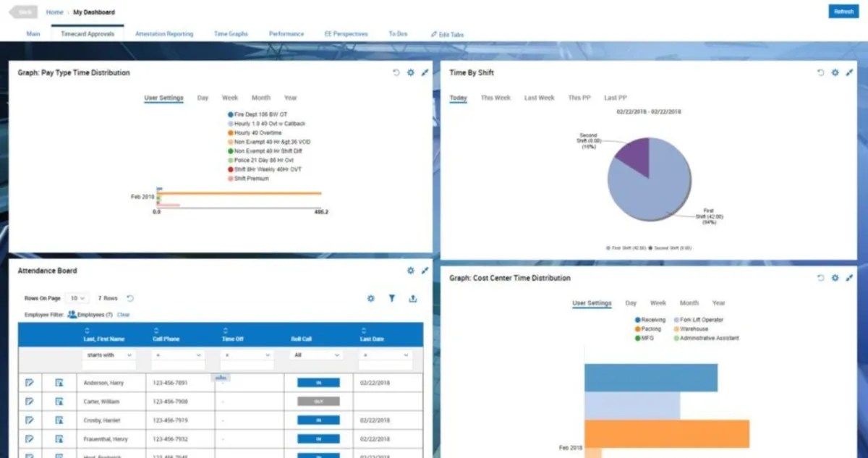Image resolution: width=868 pixels, height=458 pixels.
Task: Refresh the Time By Shift widget
Action: (820, 73)
